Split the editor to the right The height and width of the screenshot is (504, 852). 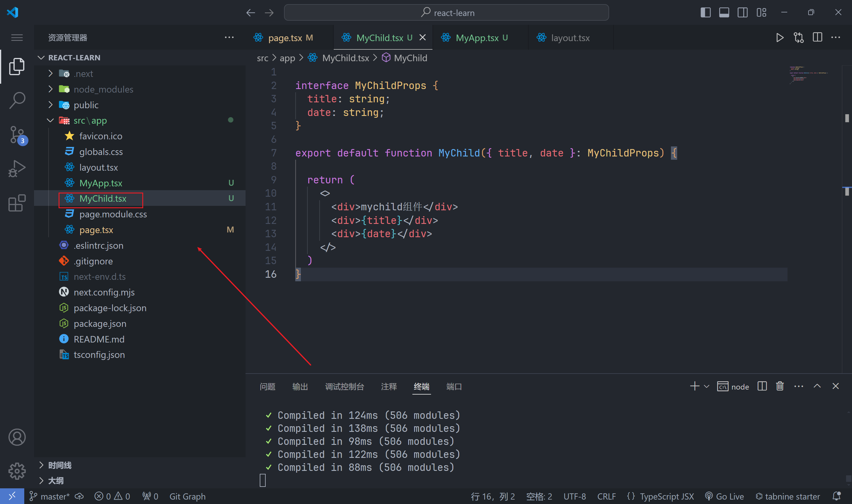click(x=817, y=38)
